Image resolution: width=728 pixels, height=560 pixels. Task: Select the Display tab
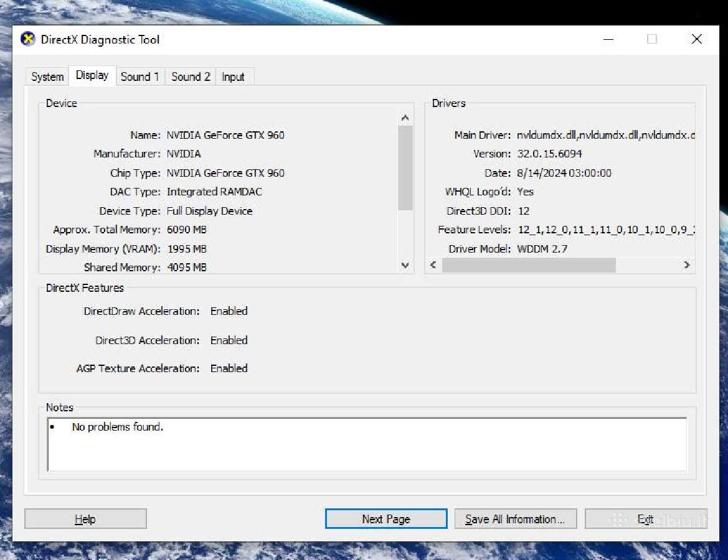92,75
